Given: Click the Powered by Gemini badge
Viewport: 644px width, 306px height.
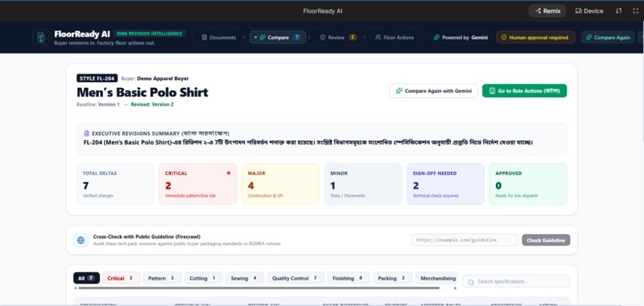Looking at the screenshot, I should point(461,38).
